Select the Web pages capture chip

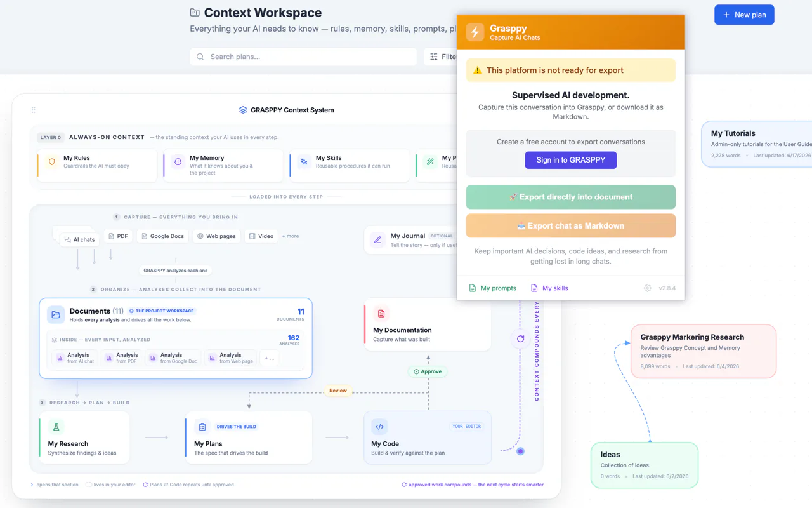coord(216,236)
